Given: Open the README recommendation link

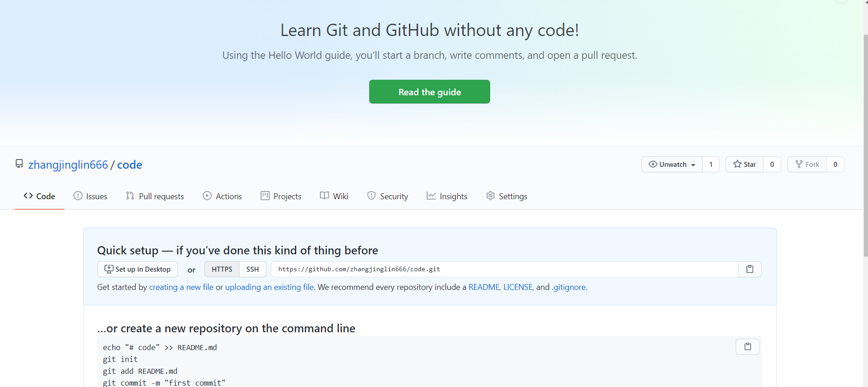Looking at the screenshot, I should point(484,287).
